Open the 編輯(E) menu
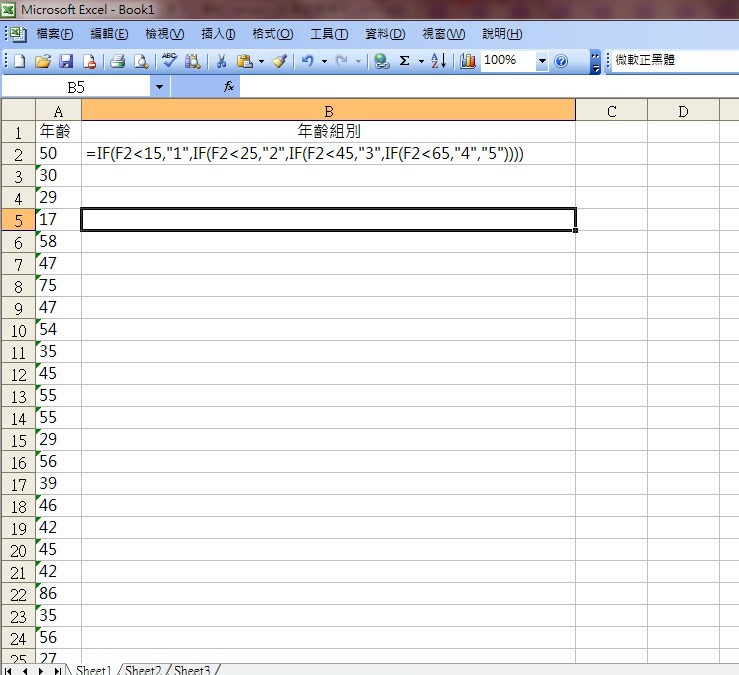The image size is (739, 675). point(109,34)
